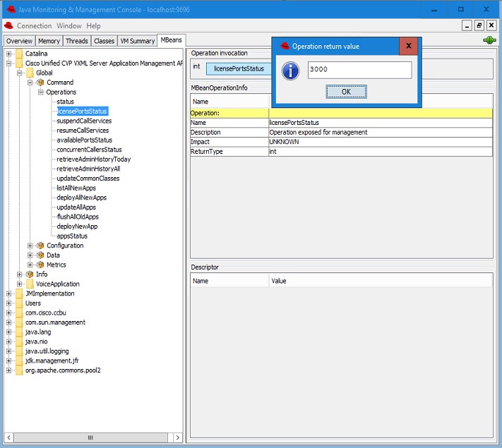Select the status operation
502x448 pixels.
click(66, 102)
